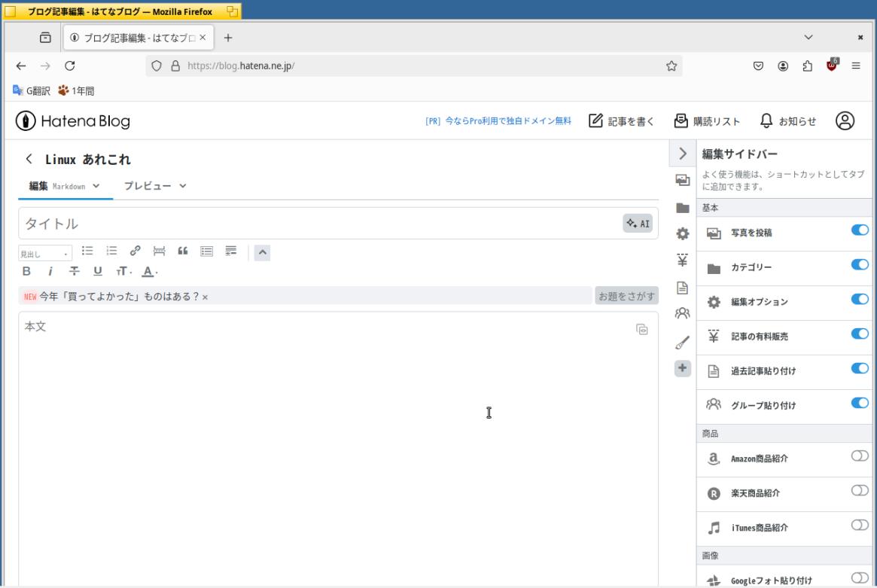The image size is (877, 588).
Task: Open the 見出し heading dropdown
Action: 45,254
